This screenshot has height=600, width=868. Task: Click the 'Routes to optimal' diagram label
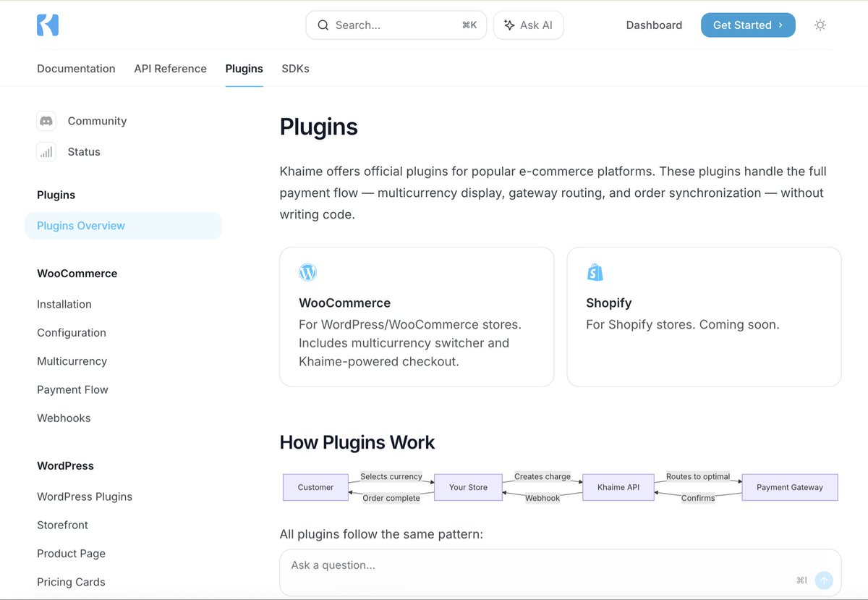tap(698, 476)
